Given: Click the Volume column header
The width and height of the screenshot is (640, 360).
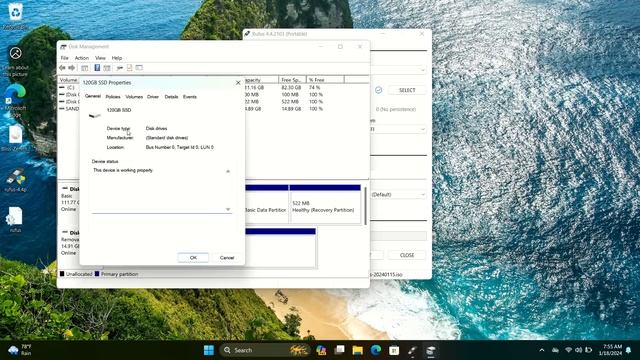Looking at the screenshot, I should point(69,80).
